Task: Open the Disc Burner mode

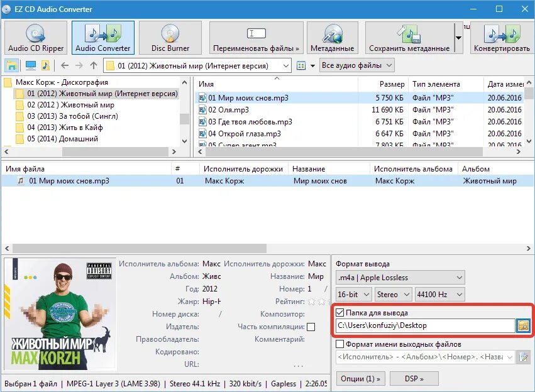Action: tap(170, 38)
